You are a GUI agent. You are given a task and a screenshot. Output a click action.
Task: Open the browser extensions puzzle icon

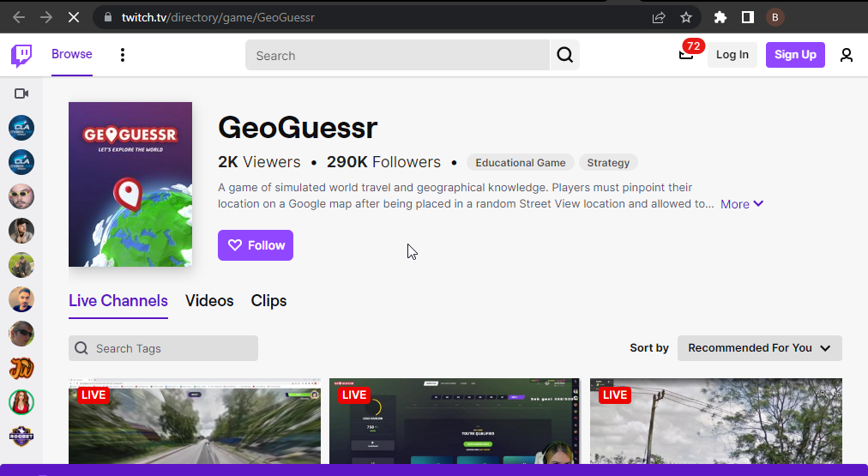[720, 17]
